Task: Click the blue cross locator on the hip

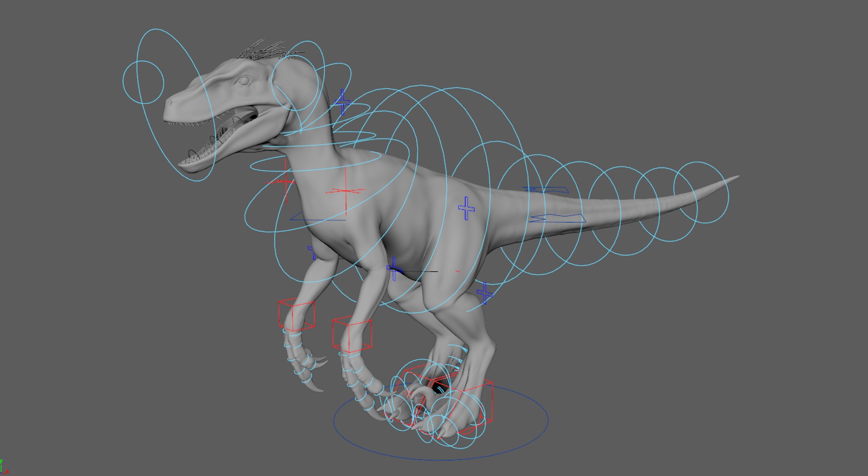Action: click(x=467, y=209)
